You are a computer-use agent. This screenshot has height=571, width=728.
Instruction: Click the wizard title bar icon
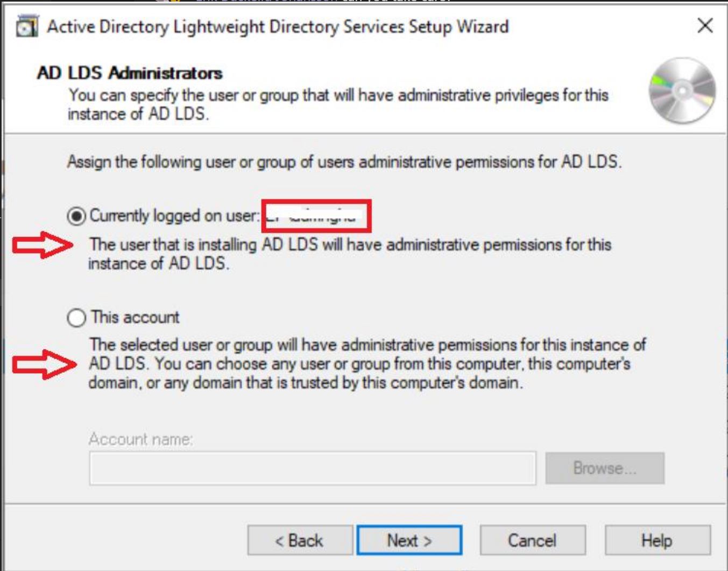click(27, 26)
